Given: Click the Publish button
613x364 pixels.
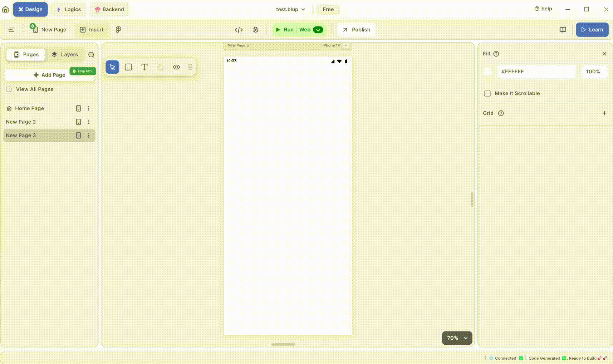Looking at the screenshot, I should click(356, 30).
